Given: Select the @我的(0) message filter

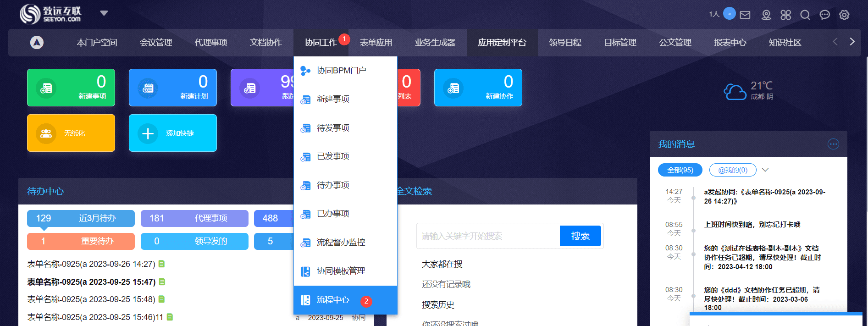Looking at the screenshot, I should point(733,170).
